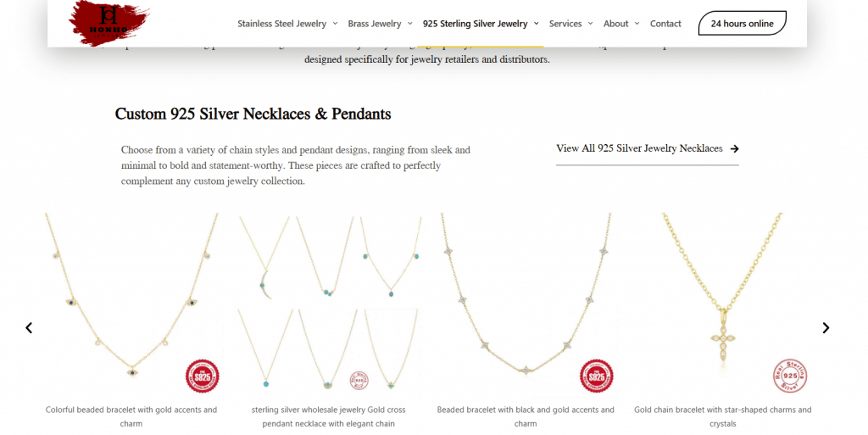Go to previous carousel slide arrow

coord(29,327)
